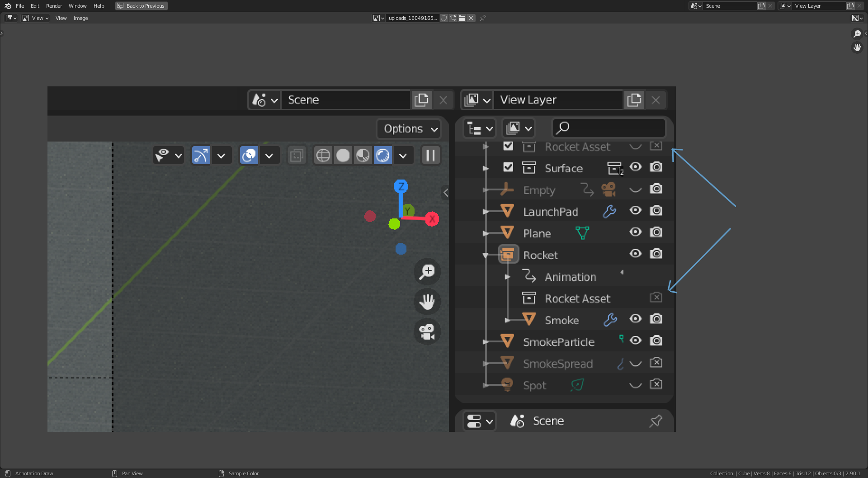
Task: Open the Window menu
Action: (x=77, y=6)
